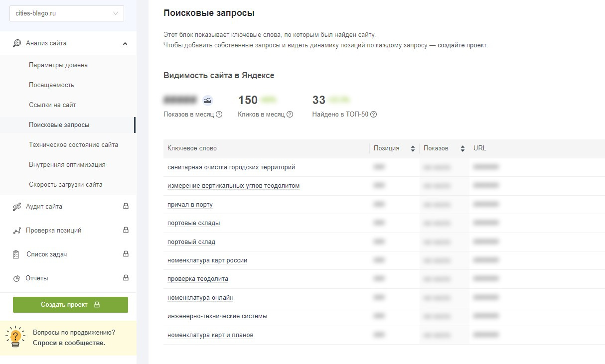The width and height of the screenshot is (605, 364).
Task: Open keyword причал в порту
Action: coord(190,205)
